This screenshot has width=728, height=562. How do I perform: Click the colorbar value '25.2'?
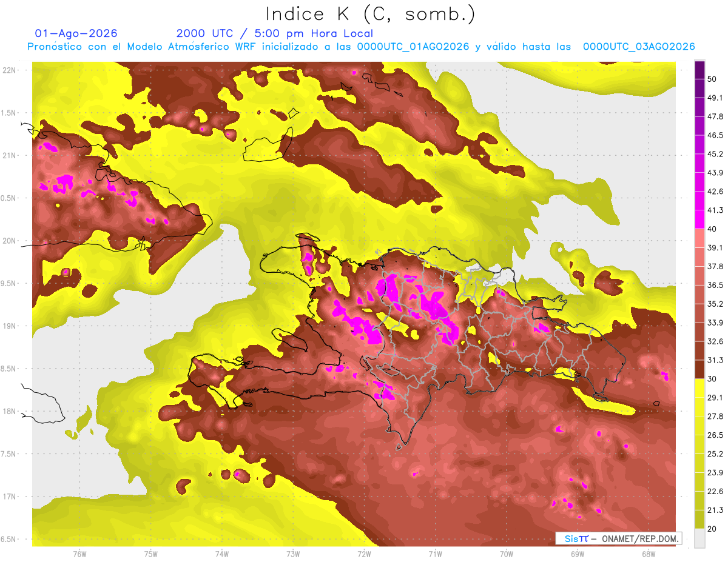pos(715,454)
